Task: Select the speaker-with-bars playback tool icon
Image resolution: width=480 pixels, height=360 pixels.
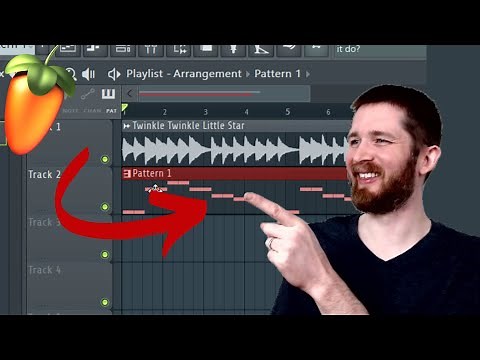Action: 88,74
